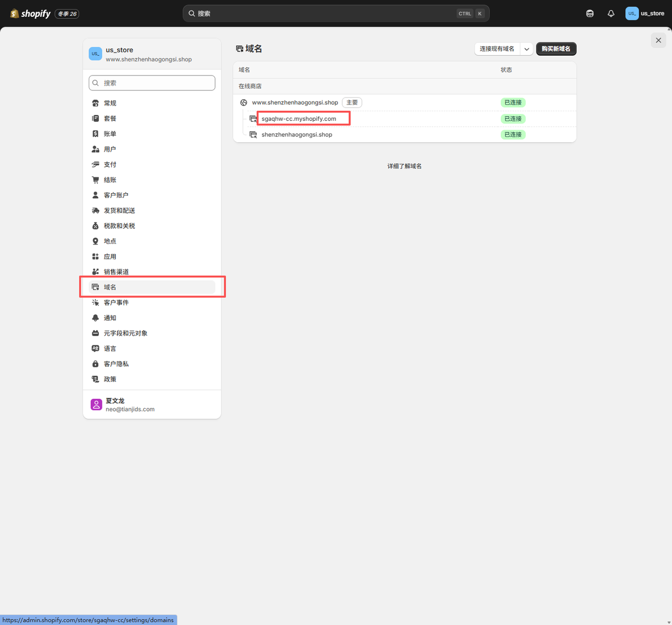672x625 pixels.
Task: Open the notifications bell icon
Action: click(x=611, y=14)
